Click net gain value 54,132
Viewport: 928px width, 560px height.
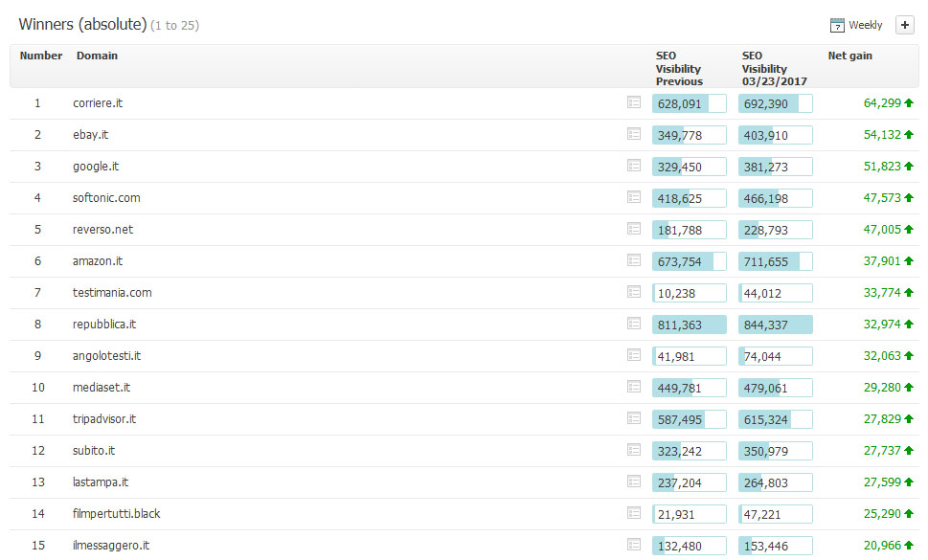click(x=882, y=135)
